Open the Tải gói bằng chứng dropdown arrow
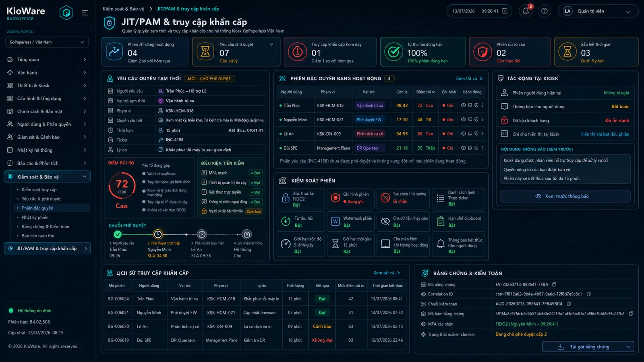The width and height of the screenshot is (644, 362). pyautogui.click(x=628, y=347)
